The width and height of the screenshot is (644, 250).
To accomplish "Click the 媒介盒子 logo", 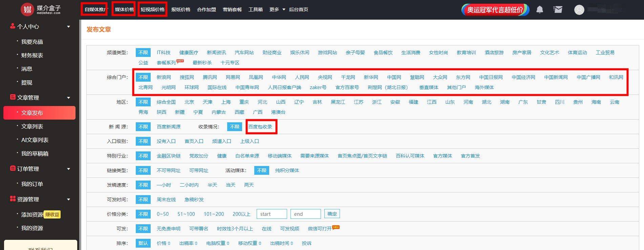I will (41, 9).
